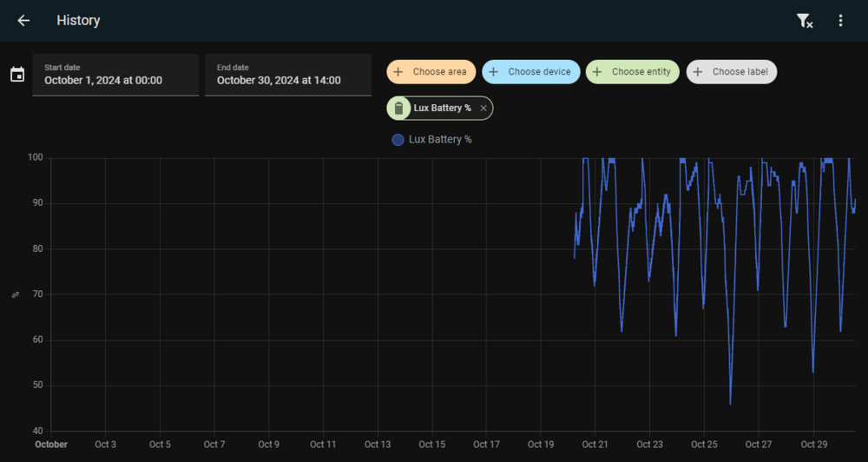Edit the Start date field
Screen dimensions: 868x462
click(115, 75)
